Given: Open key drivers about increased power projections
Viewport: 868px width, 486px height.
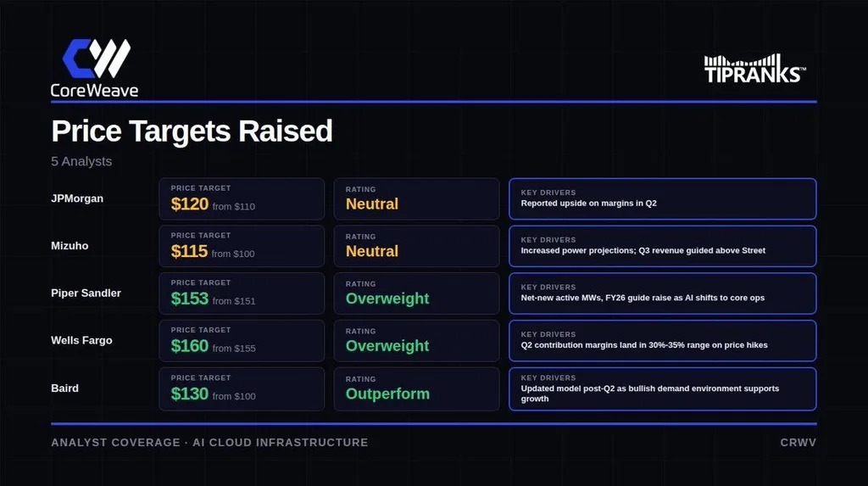Looking at the screenshot, I should pos(663,246).
